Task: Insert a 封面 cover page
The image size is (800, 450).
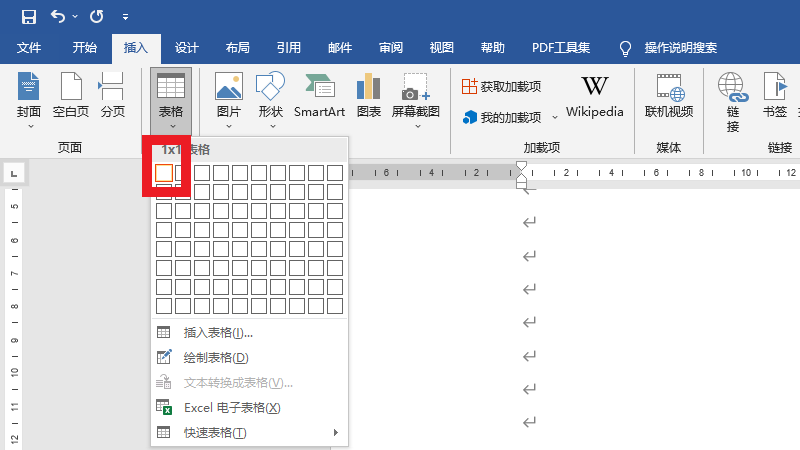Action: coord(29,94)
